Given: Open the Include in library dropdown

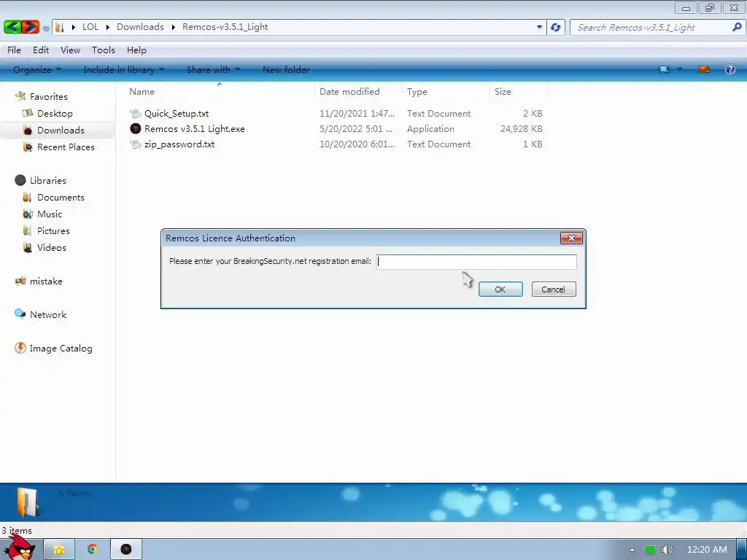Looking at the screenshot, I should tap(124, 69).
